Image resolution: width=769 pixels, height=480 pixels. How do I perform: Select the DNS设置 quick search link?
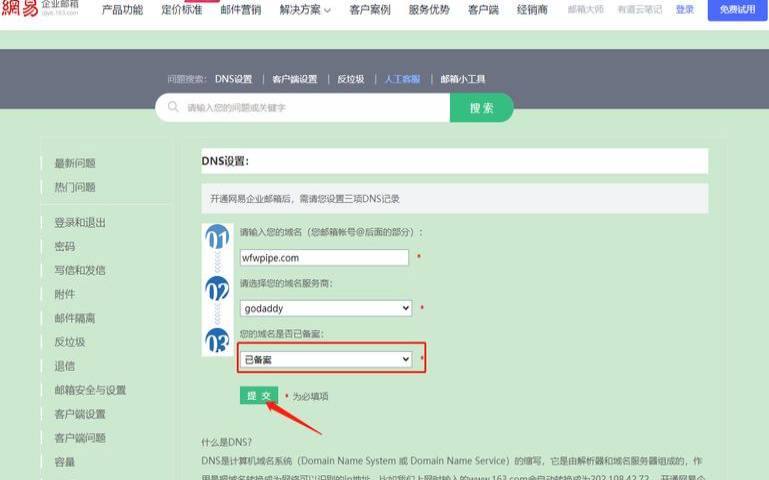click(233, 79)
